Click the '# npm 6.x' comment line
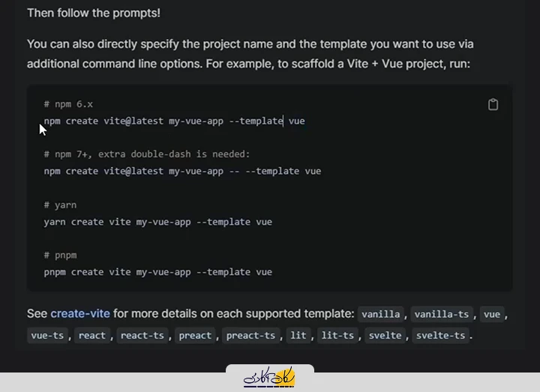 pos(68,104)
